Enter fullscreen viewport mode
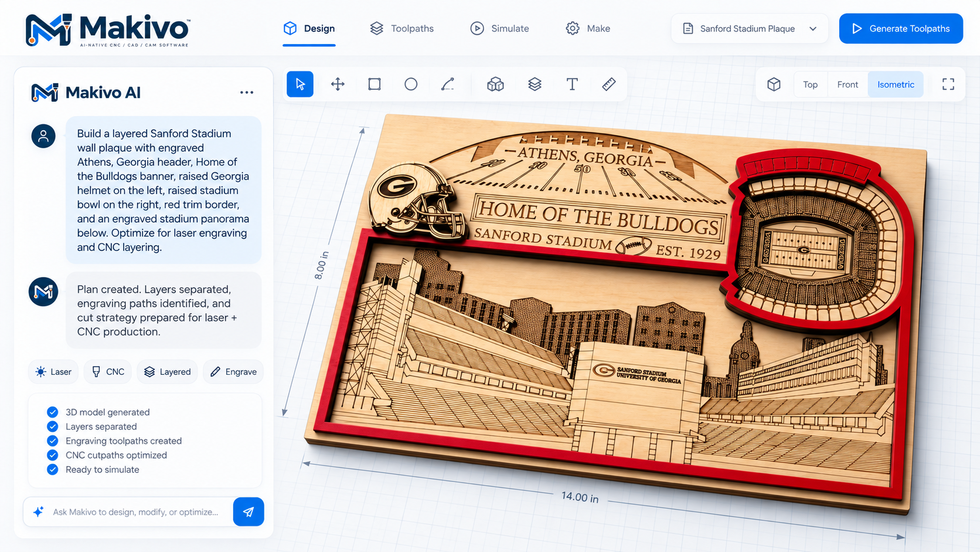980x552 pixels. 948,84
